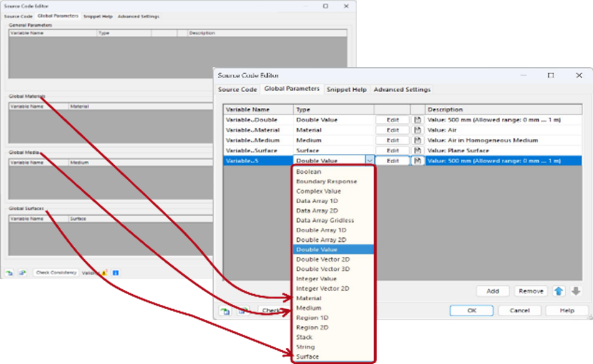Image resolution: width=593 pixels, height=364 pixels.
Task: Move selected parameter up with blue arrow
Action: point(559,291)
